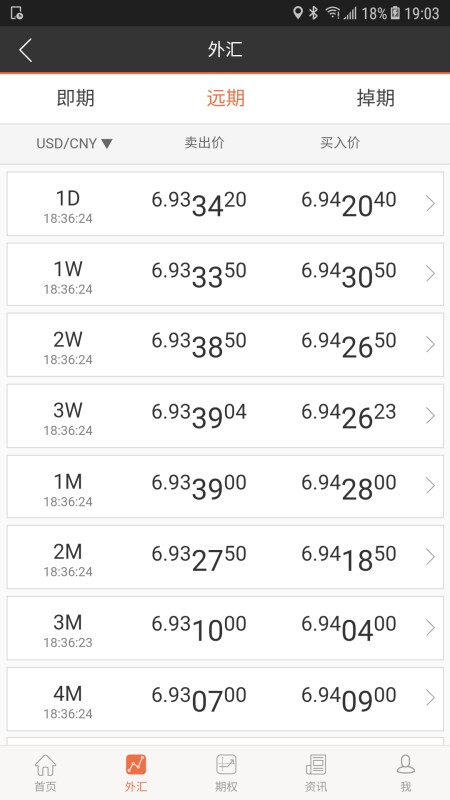Select the 外汇 chart icon
The height and width of the screenshot is (800, 450).
point(136,765)
